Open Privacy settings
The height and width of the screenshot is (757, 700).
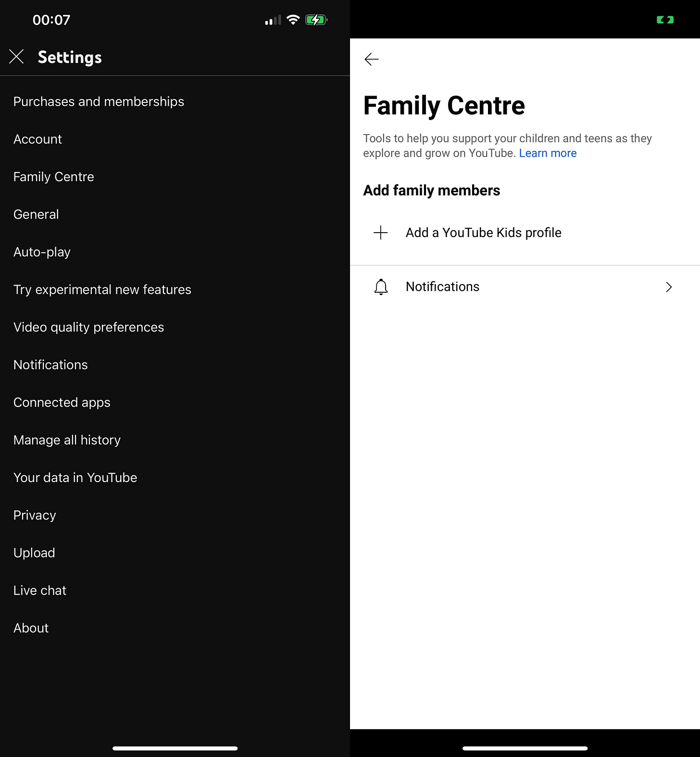pyautogui.click(x=175, y=515)
